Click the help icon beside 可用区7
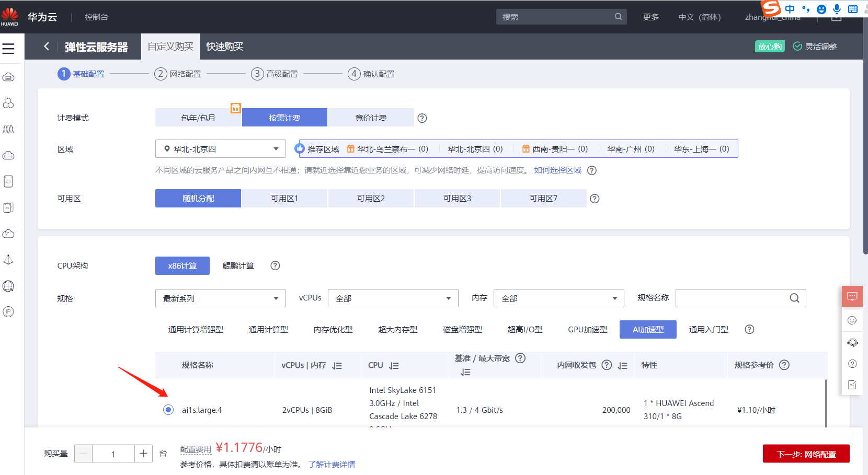The image size is (868, 475). click(x=595, y=199)
